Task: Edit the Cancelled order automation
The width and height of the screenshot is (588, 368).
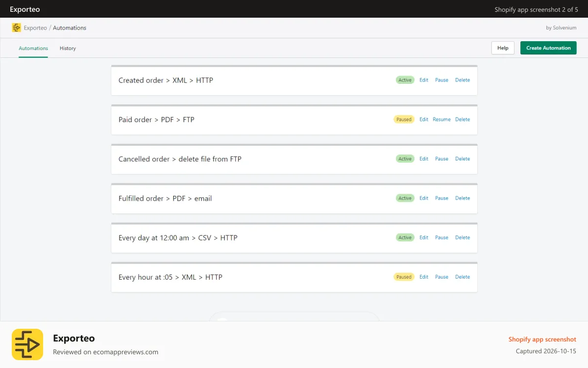Action: coord(424,158)
